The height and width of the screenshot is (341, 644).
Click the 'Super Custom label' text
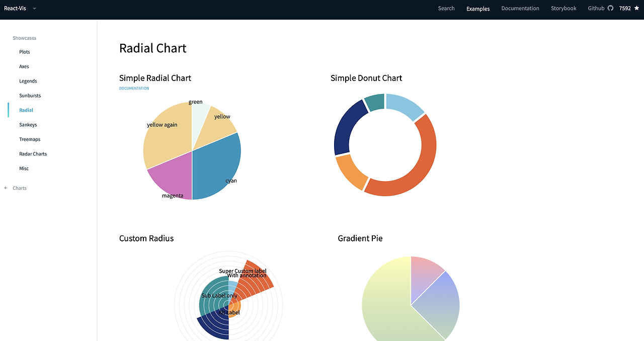tap(243, 271)
